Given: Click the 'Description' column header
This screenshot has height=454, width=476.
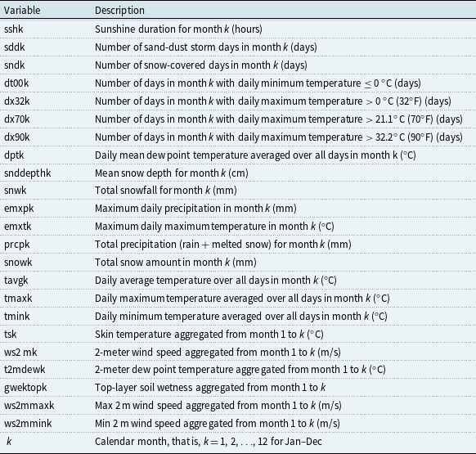Looking at the screenshot, I should pos(119,11).
